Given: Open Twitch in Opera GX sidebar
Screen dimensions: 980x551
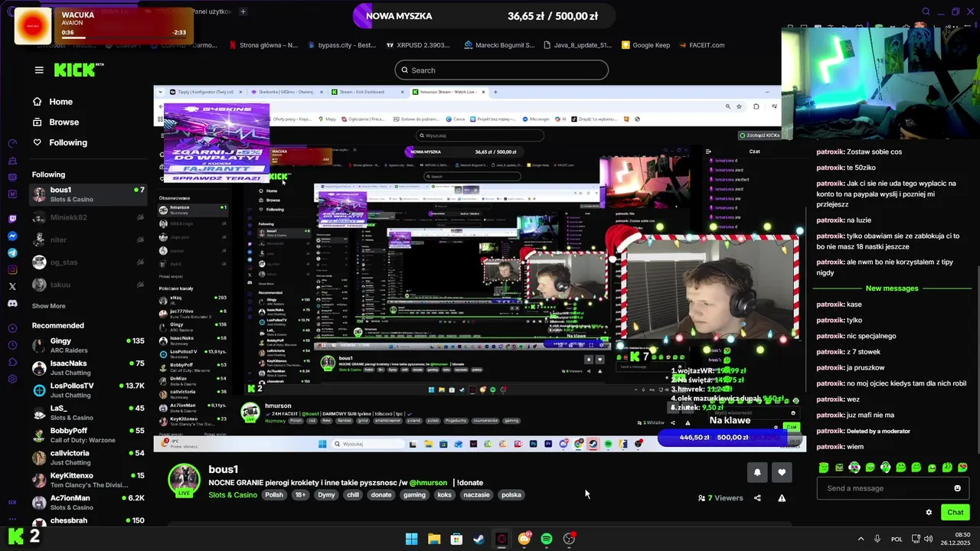Looking at the screenshot, I should (x=12, y=219).
